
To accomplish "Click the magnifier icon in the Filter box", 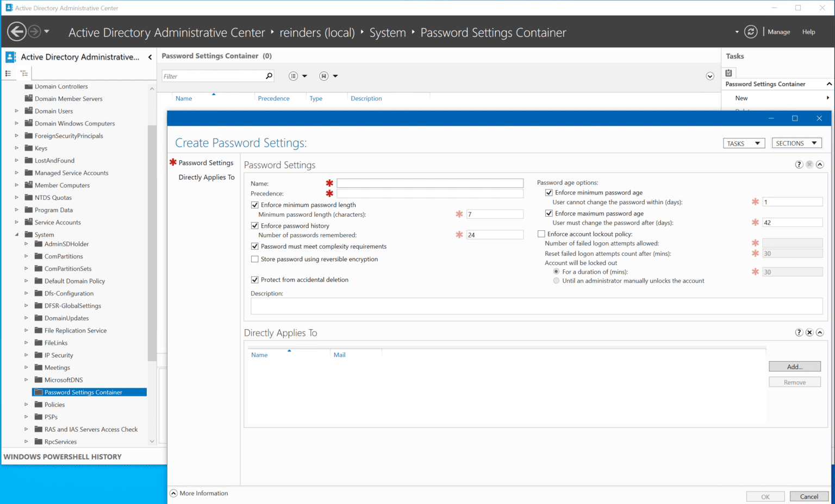I will coord(269,75).
